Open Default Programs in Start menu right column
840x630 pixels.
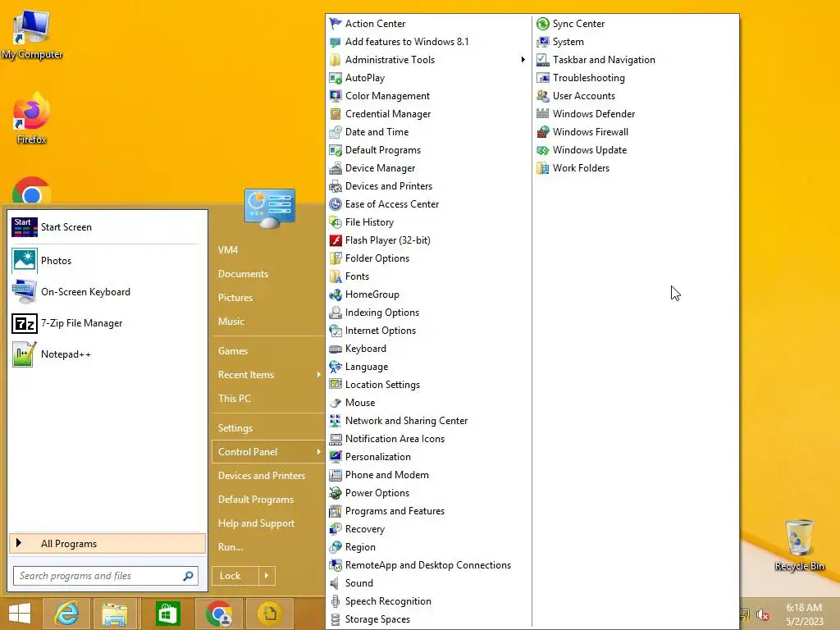(256, 500)
